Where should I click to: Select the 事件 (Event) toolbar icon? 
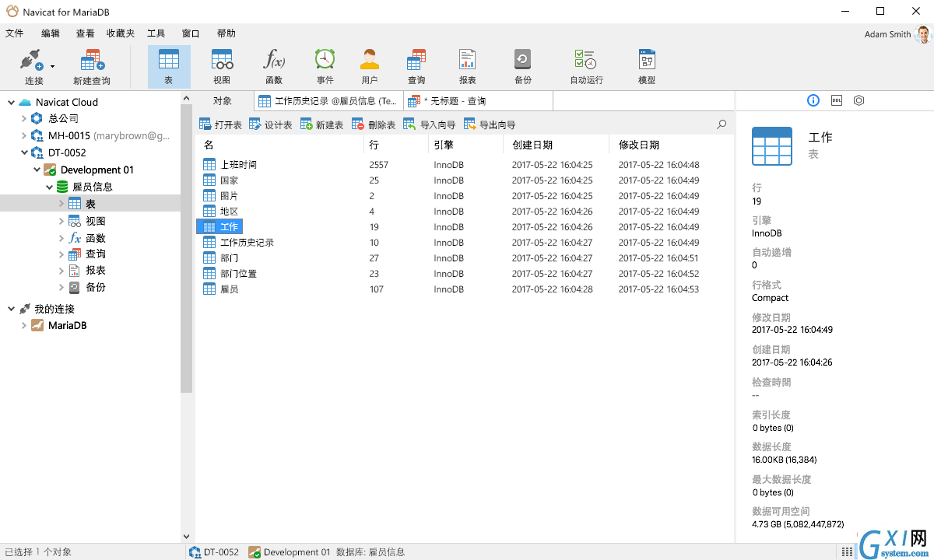point(325,66)
